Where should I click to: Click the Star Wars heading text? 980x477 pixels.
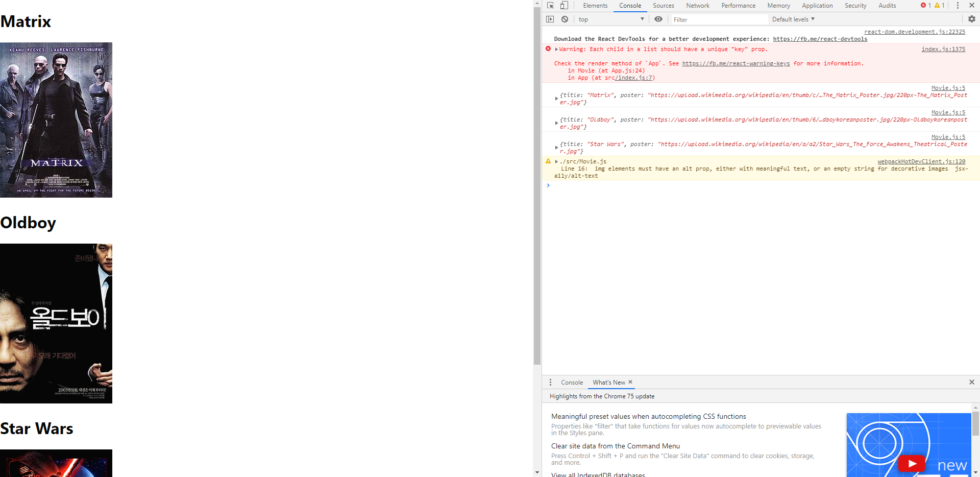(x=37, y=428)
